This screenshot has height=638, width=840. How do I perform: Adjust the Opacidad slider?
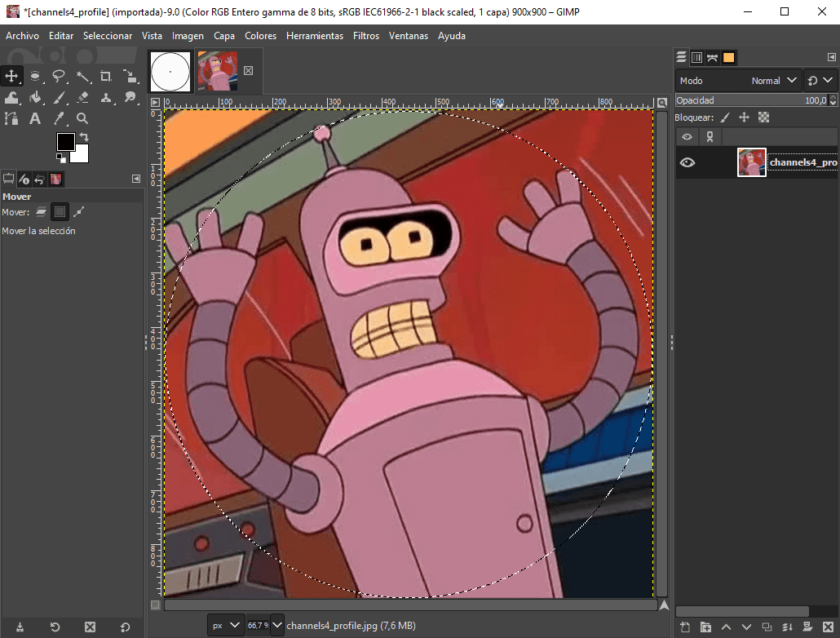point(751,100)
